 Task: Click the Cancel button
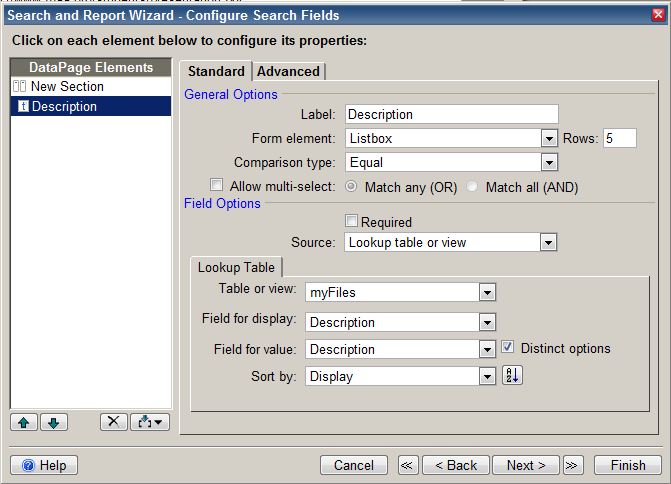354,465
